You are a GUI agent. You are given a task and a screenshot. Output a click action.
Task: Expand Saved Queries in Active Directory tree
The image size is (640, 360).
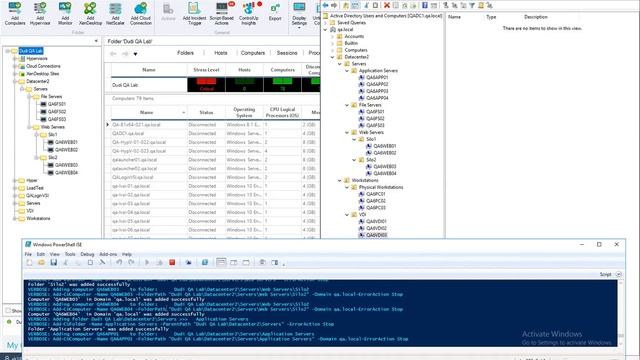[x=325, y=23]
